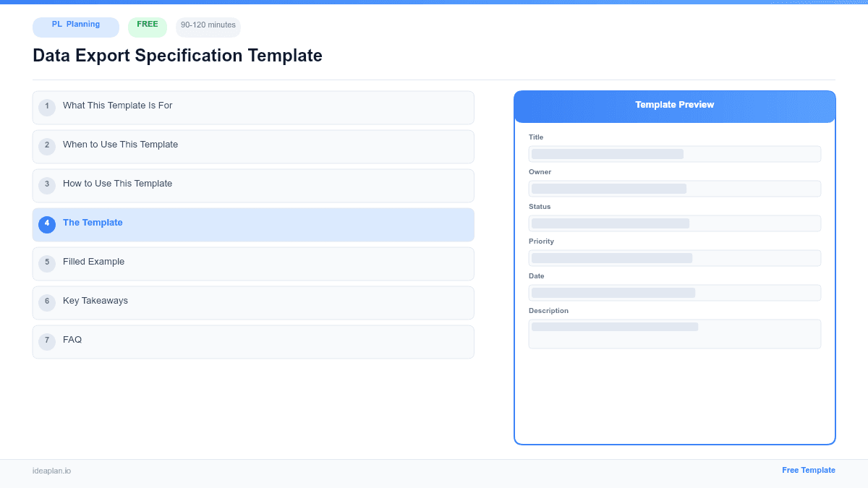Click the step 6 number icon
The width and height of the screenshot is (868, 488).
pyautogui.click(x=47, y=302)
